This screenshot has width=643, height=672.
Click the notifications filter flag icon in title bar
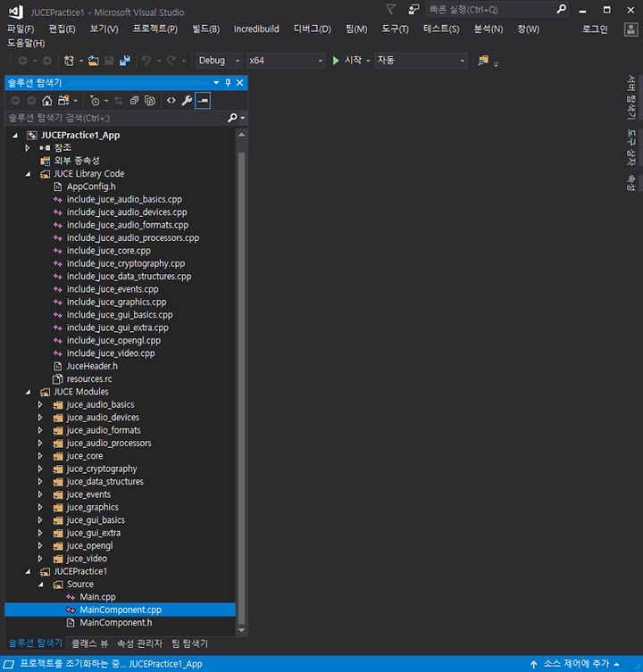(x=390, y=9)
